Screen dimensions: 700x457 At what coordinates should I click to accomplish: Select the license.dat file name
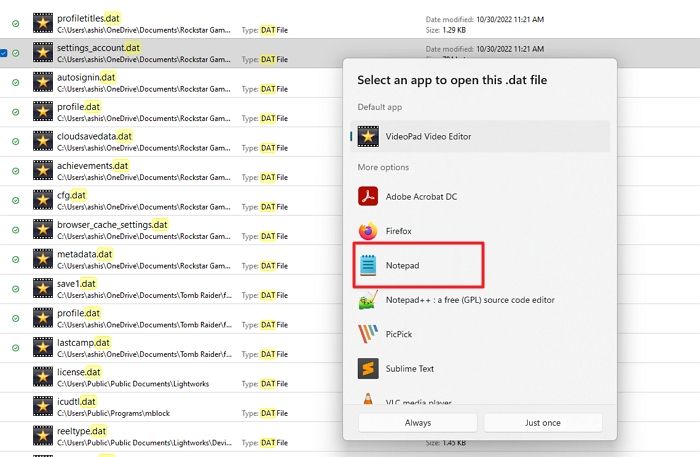click(x=79, y=372)
